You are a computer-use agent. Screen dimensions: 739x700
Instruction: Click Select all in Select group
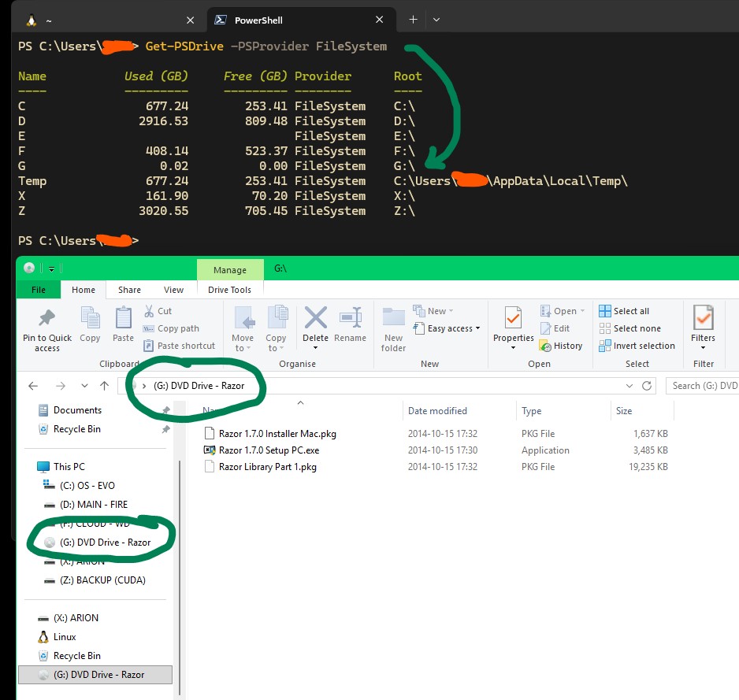point(624,311)
